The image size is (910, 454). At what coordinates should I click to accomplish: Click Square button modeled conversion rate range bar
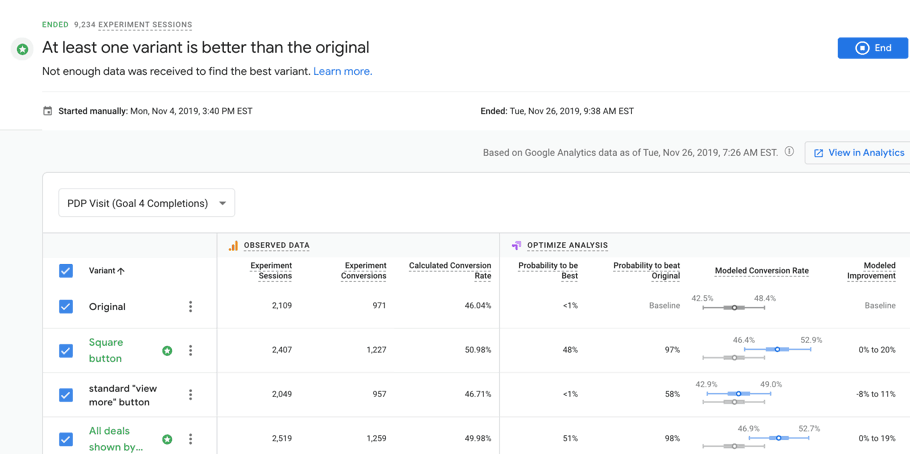(x=777, y=349)
